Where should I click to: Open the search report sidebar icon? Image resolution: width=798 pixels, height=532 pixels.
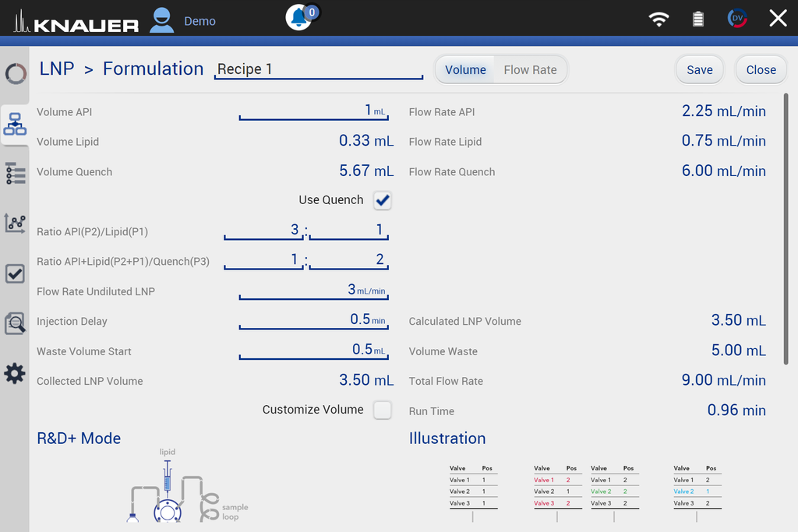[x=15, y=323]
